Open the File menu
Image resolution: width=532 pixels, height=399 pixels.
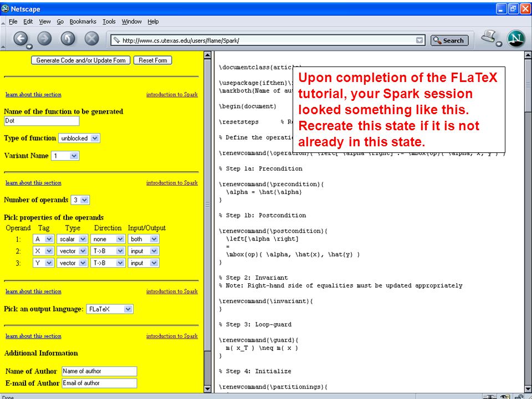(13, 22)
